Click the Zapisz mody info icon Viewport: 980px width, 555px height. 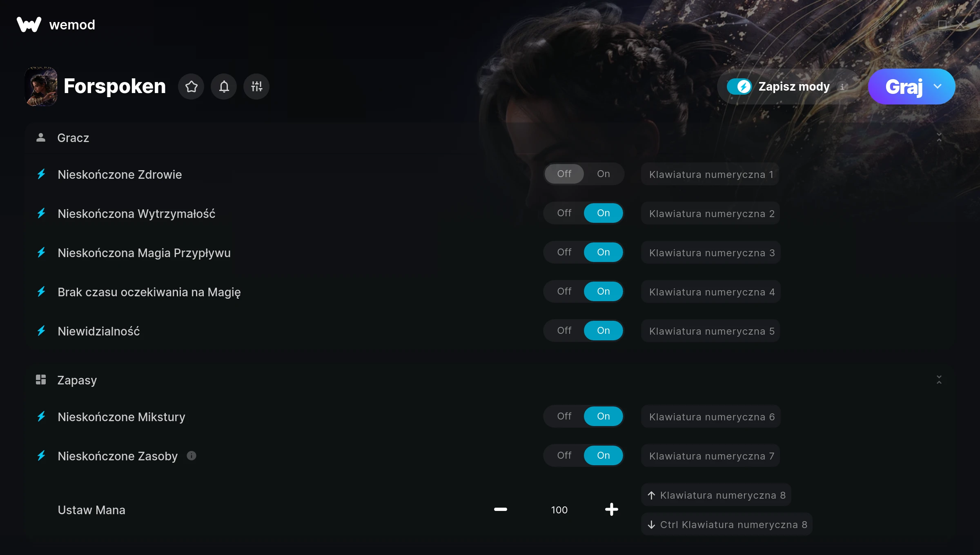pos(842,87)
